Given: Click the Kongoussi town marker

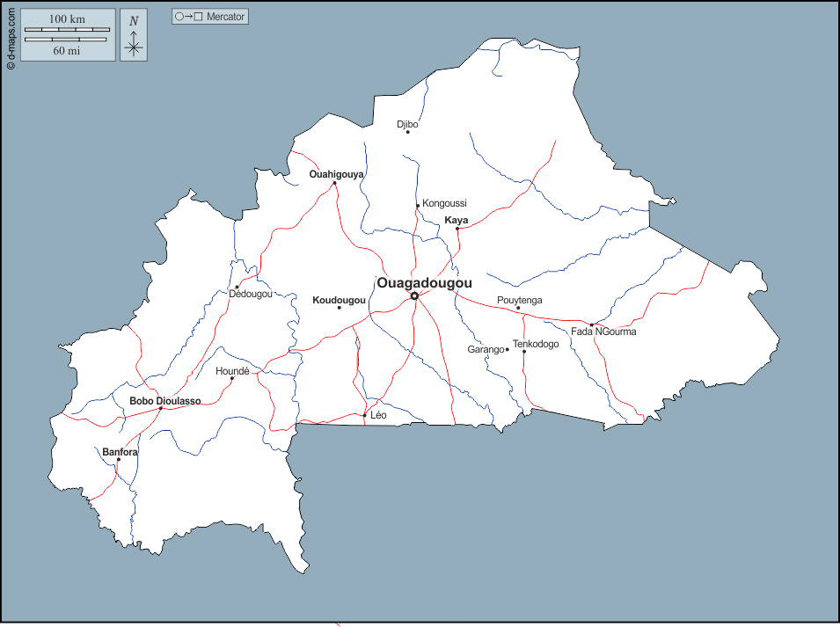Looking at the screenshot, I should tap(418, 205).
